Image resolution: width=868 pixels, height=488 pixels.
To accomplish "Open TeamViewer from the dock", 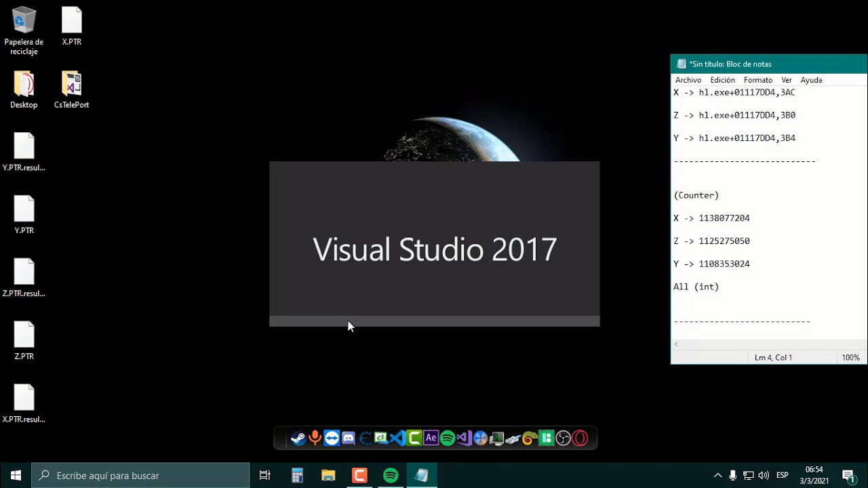I will pos(332,439).
